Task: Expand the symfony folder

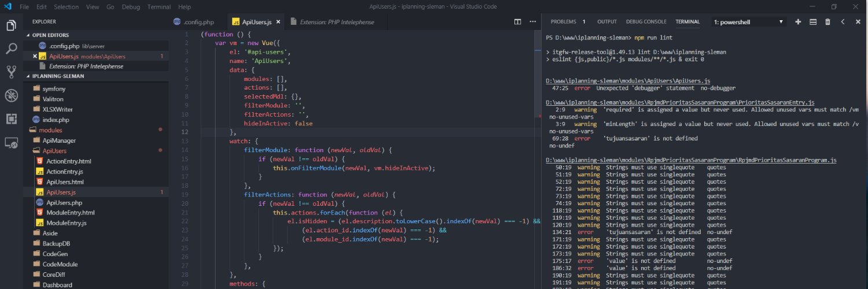Action: [54, 89]
